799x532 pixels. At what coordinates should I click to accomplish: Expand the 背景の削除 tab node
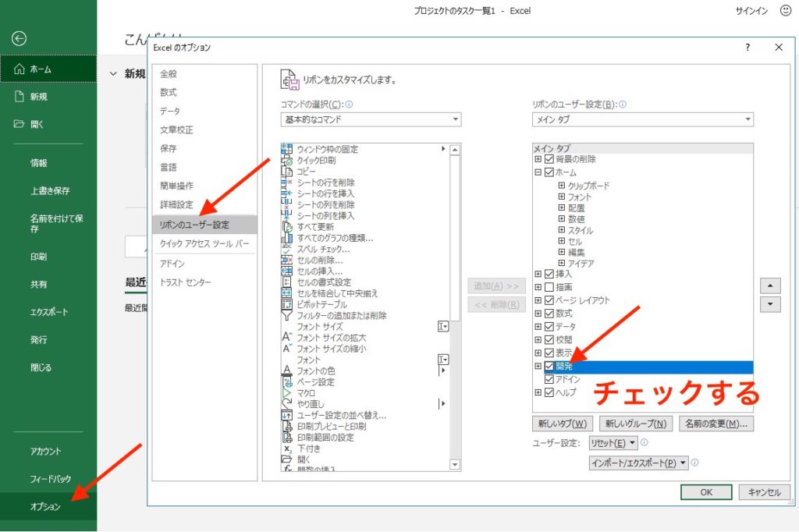coord(538,159)
